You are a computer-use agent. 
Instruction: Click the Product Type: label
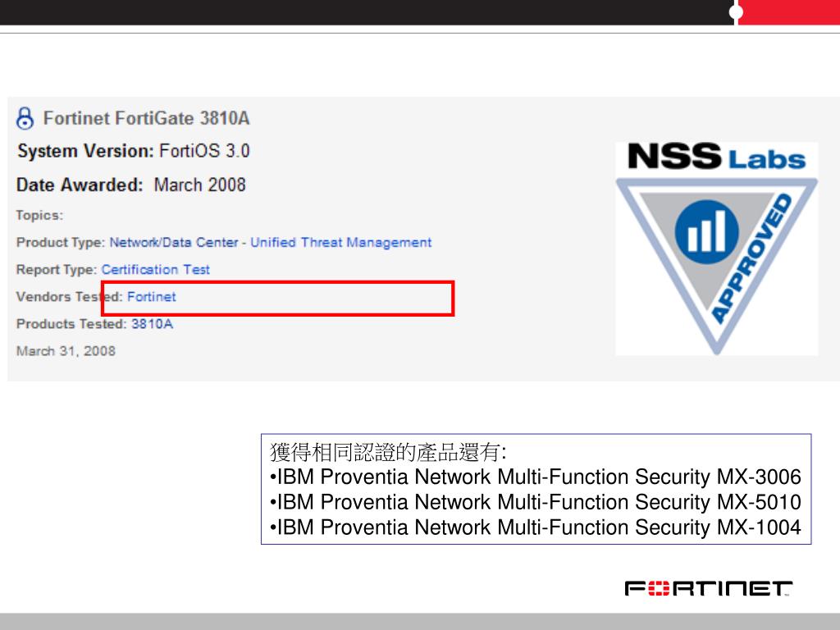coord(61,242)
